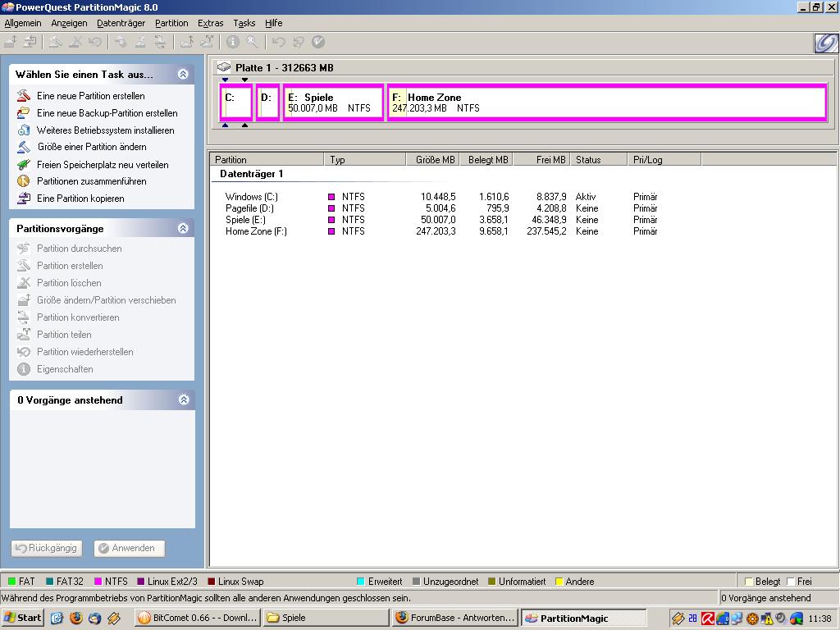The height and width of the screenshot is (630, 840).
Task: Select the Spiele (E:) row in list
Action: (x=441, y=220)
